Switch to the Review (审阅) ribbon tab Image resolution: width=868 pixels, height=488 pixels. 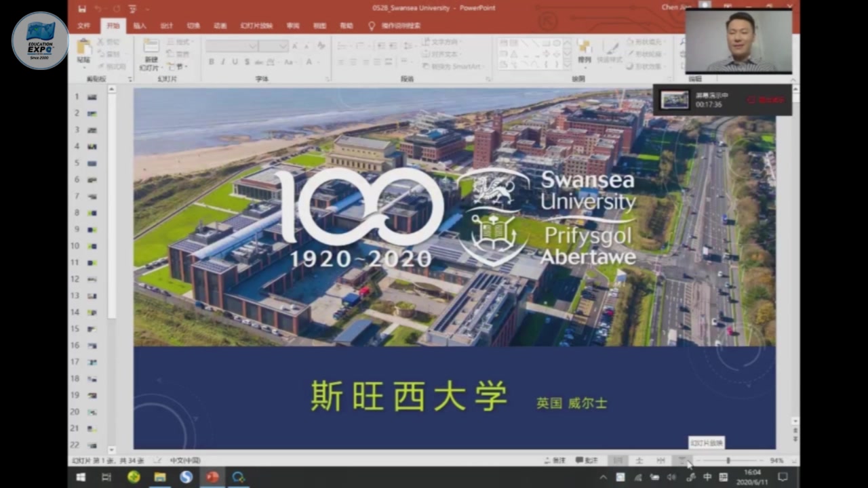[293, 26]
